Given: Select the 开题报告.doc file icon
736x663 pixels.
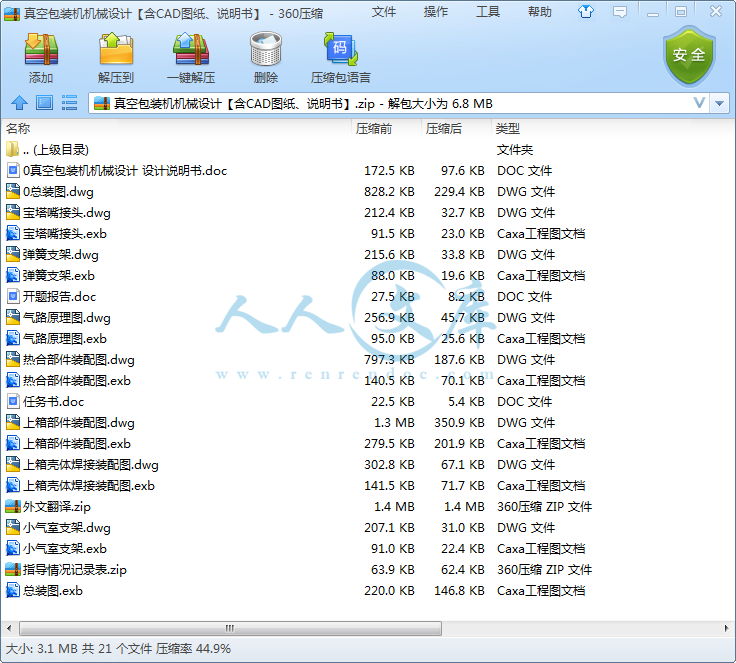Looking at the screenshot, I should click(13, 296).
